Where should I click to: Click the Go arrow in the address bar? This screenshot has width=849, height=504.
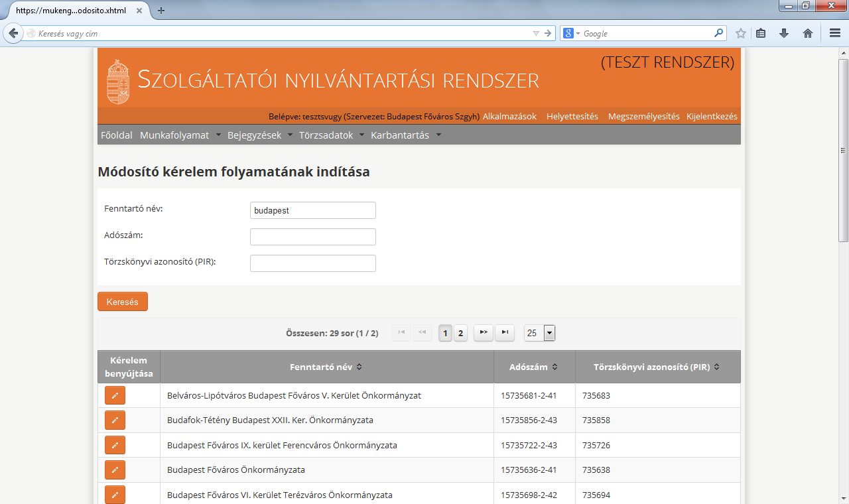point(548,33)
